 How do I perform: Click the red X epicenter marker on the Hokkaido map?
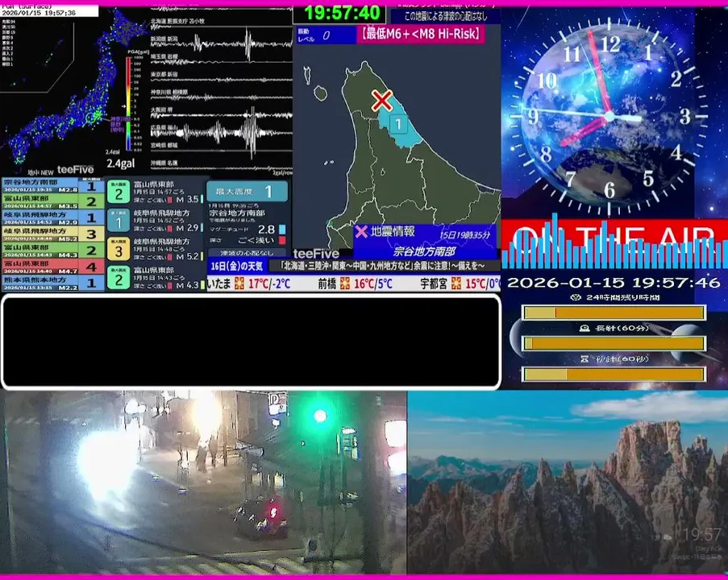(381, 100)
